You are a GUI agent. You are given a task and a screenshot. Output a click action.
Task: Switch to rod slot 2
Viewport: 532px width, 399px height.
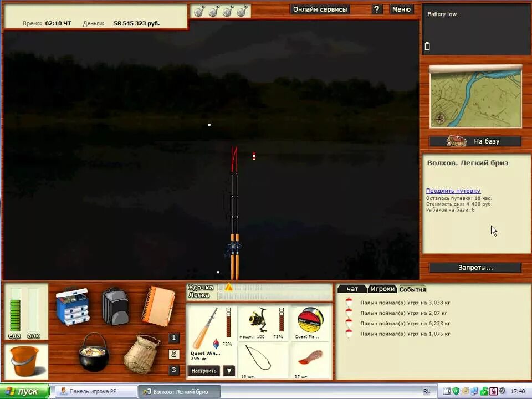173,354
